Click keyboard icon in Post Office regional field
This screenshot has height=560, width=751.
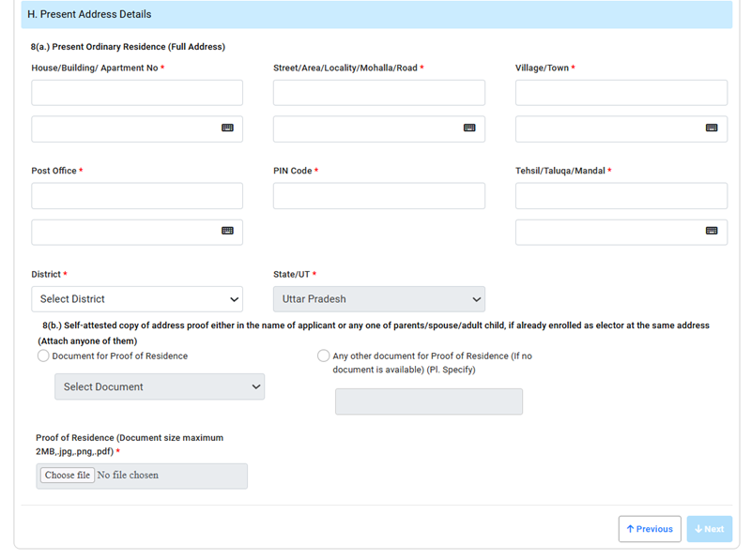[227, 232]
